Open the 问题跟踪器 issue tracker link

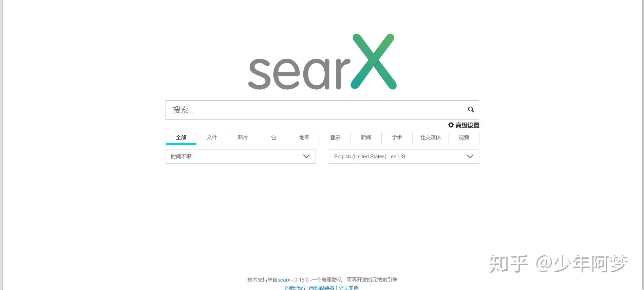[322, 288]
